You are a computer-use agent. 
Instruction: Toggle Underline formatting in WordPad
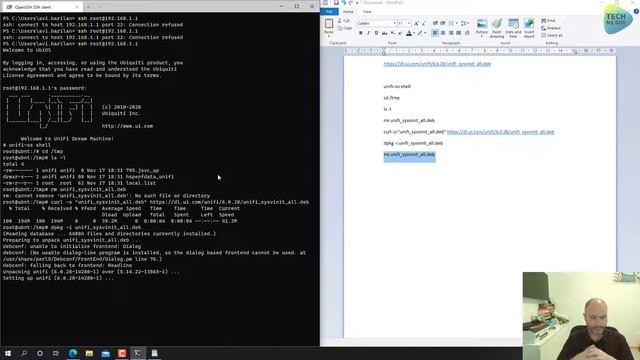(376, 33)
